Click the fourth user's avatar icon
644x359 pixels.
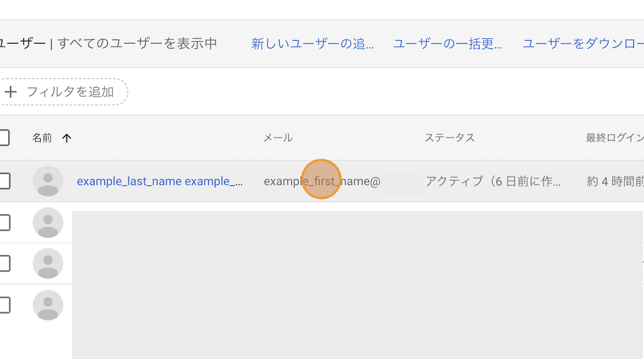[x=48, y=305]
